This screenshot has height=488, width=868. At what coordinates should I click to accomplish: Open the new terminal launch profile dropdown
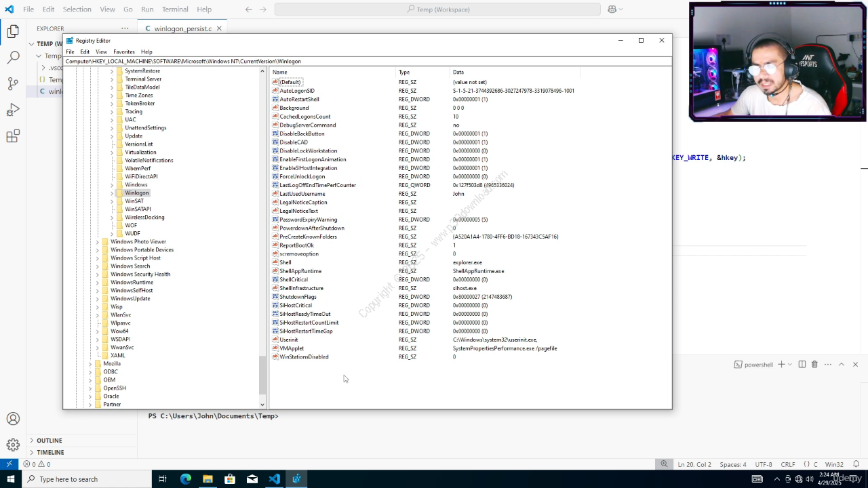pos(790,365)
